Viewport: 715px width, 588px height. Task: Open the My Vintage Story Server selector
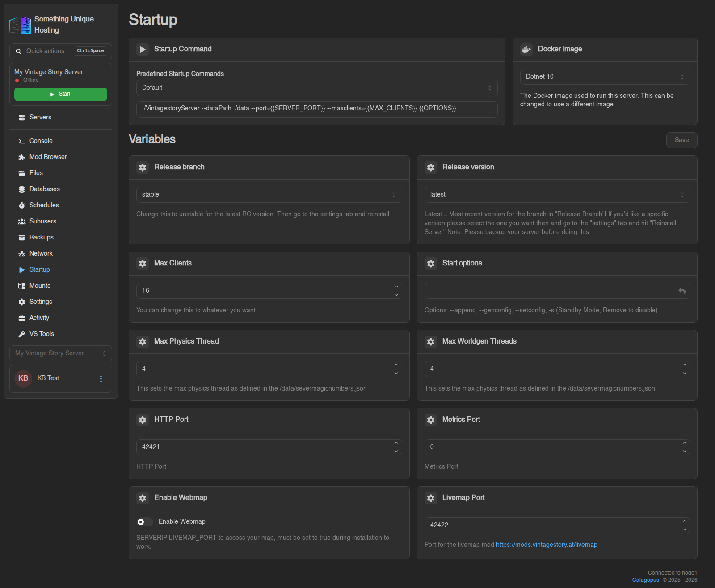coord(61,353)
